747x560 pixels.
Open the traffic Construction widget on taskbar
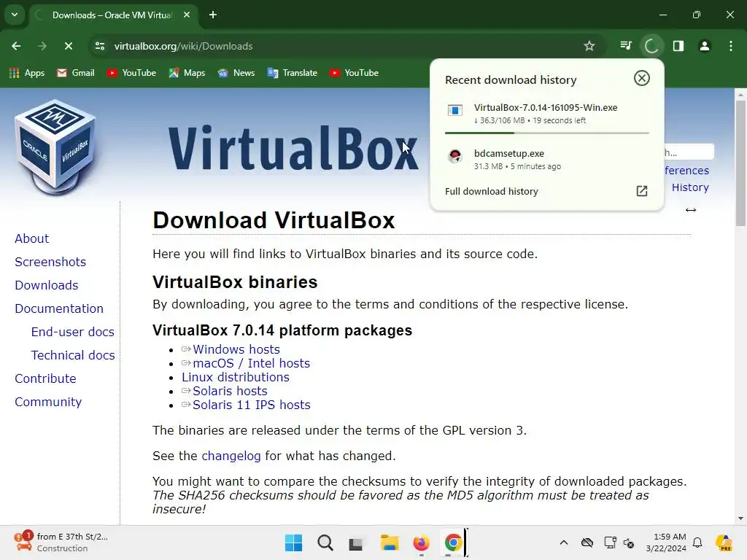coord(61,542)
